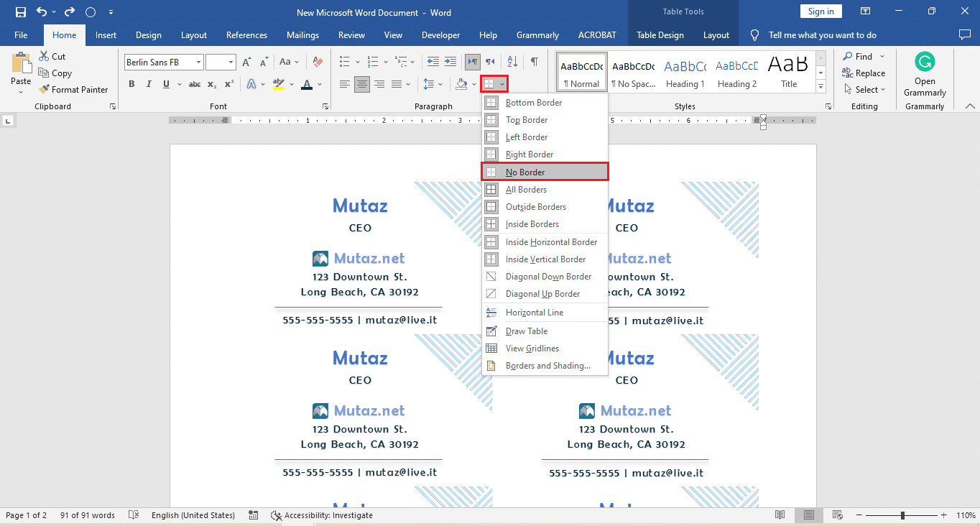Toggle Show/Hide paragraph marks
The height and width of the screenshot is (526, 980).
(534, 62)
